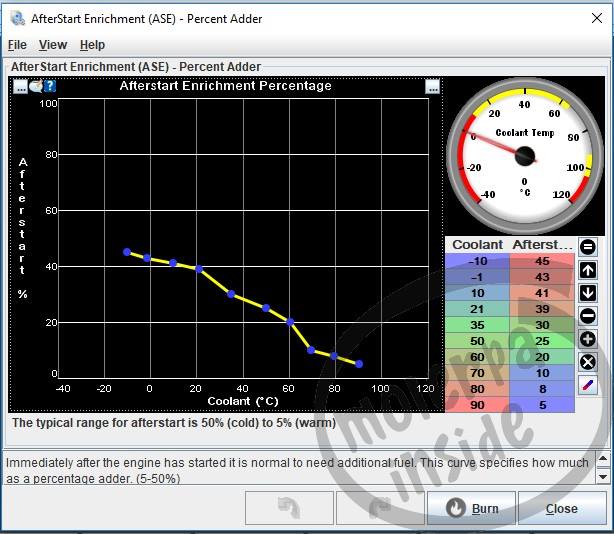Image resolution: width=614 pixels, height=534 pixels.
Task: Select curve point at -10°C, 45%
Action: (127, 252)
